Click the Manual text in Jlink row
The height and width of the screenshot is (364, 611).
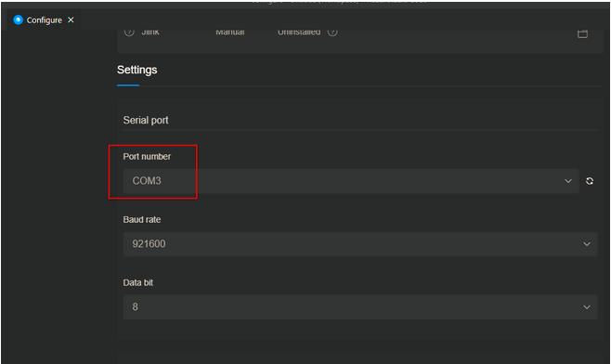click(230, 32)
